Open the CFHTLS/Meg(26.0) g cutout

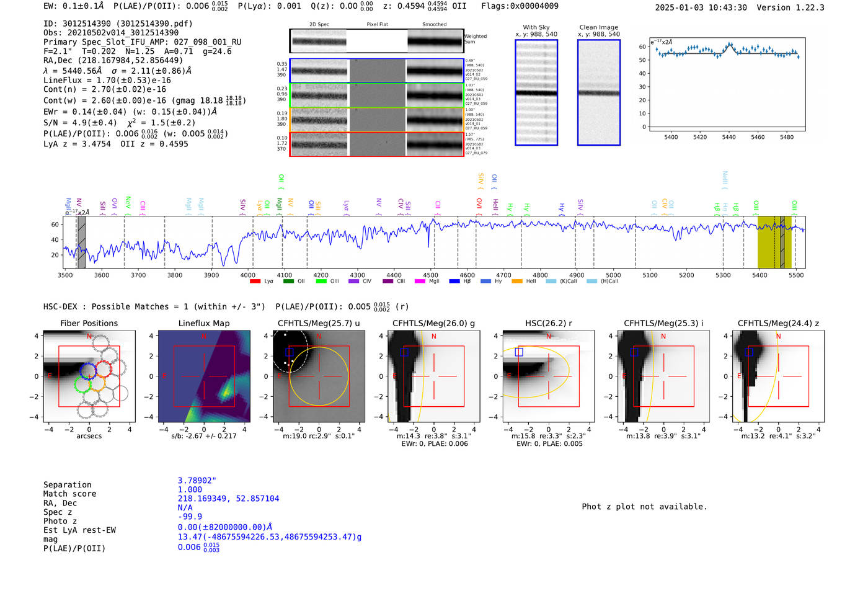pyautogui.click(x=433, y=376)
